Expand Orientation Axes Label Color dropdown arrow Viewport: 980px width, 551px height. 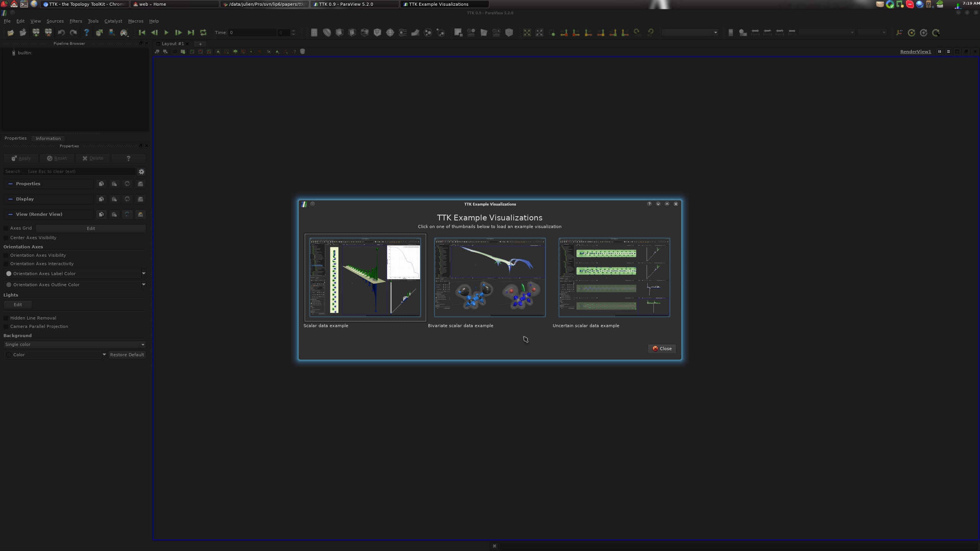144,274
